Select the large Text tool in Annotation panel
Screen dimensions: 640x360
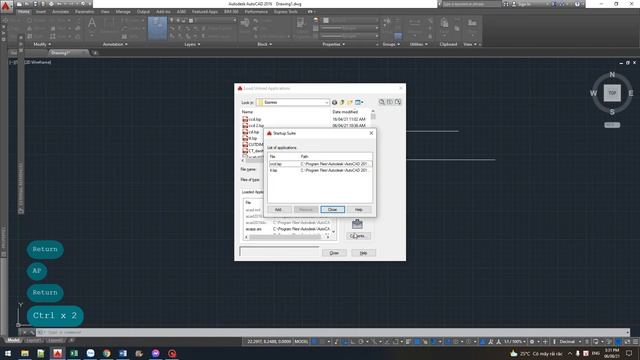(92, 24)
